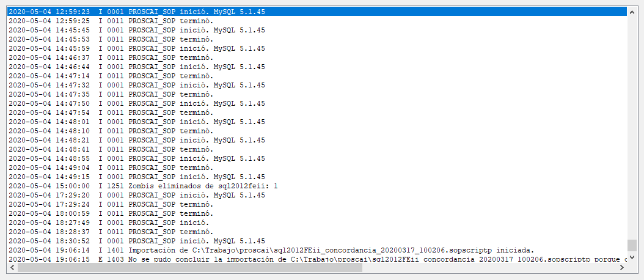Select the 12:59:25 PROSCAI_SOP terminó entry
The width and height of the screenshot is (644, 280).
pos(317,21)
